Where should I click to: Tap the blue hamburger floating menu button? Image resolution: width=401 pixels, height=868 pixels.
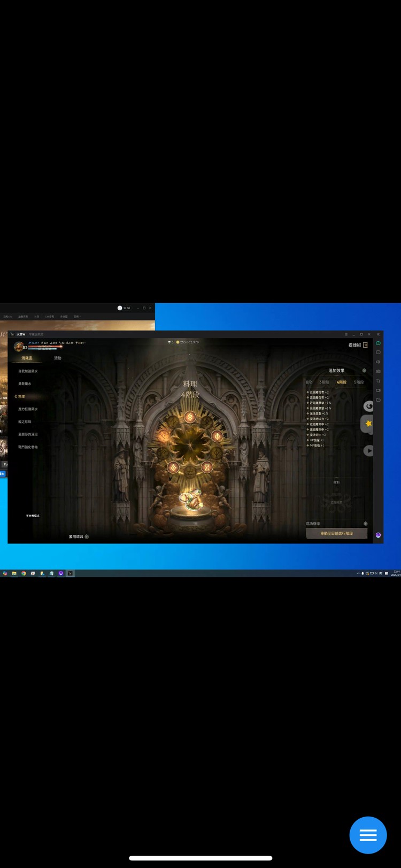[368, 835]
